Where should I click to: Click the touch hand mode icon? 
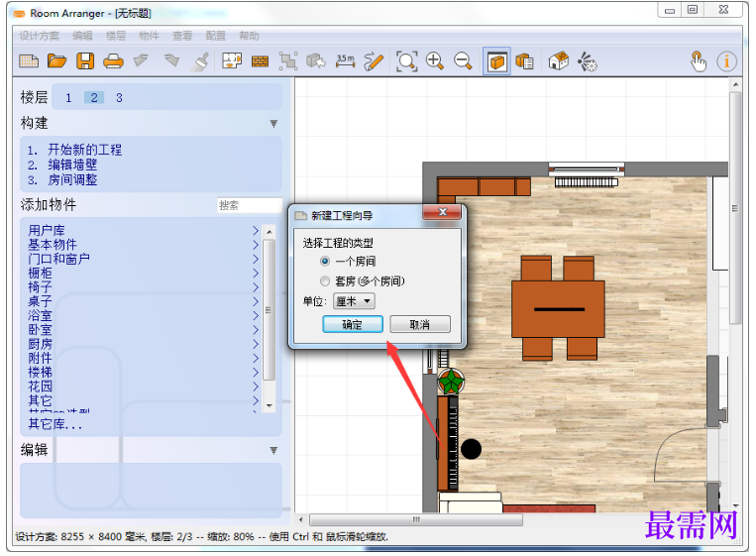coord(698,61)
